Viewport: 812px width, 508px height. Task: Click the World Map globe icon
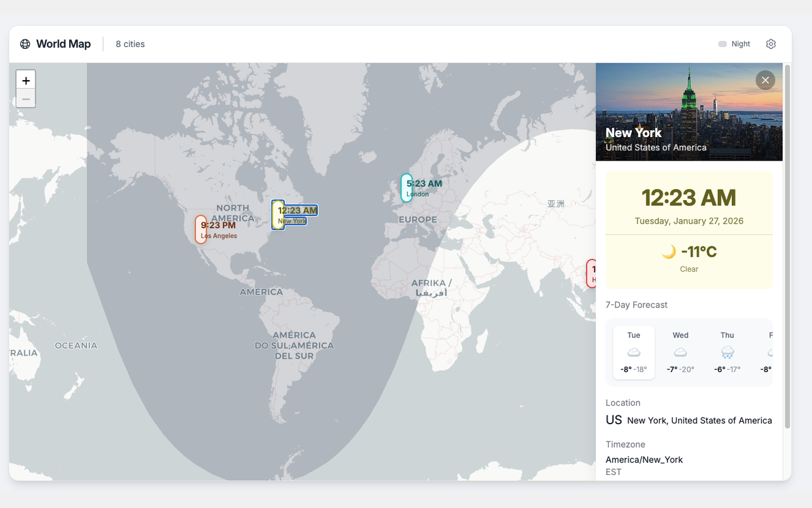[x=25, y=44]
